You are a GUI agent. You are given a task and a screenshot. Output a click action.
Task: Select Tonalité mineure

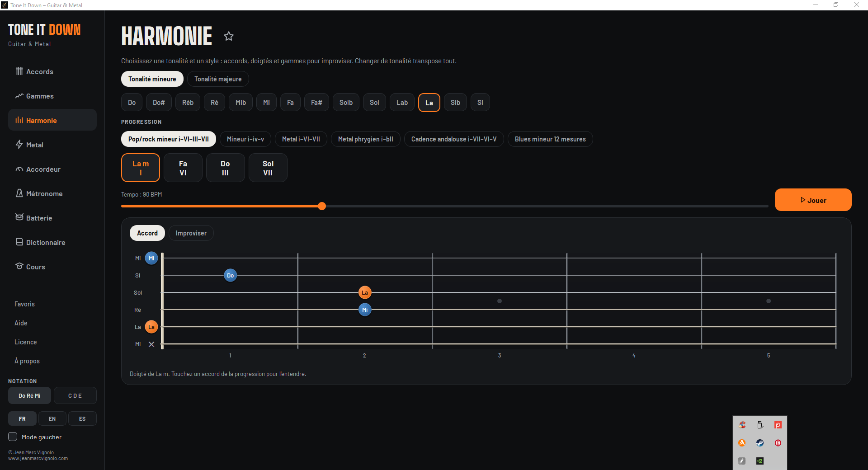[152, 79]
